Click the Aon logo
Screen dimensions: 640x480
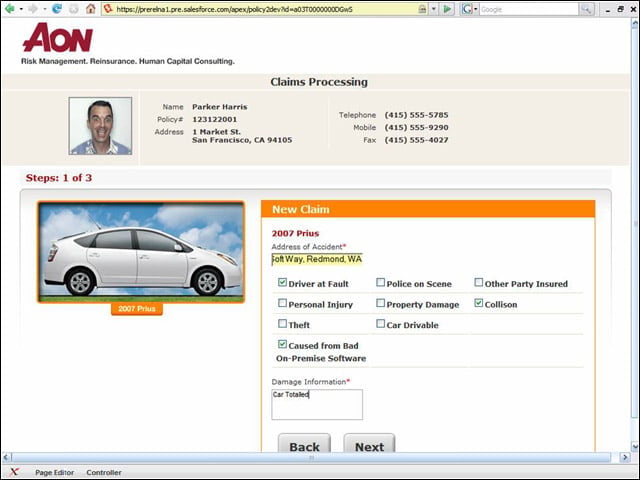tap(58, 38)
